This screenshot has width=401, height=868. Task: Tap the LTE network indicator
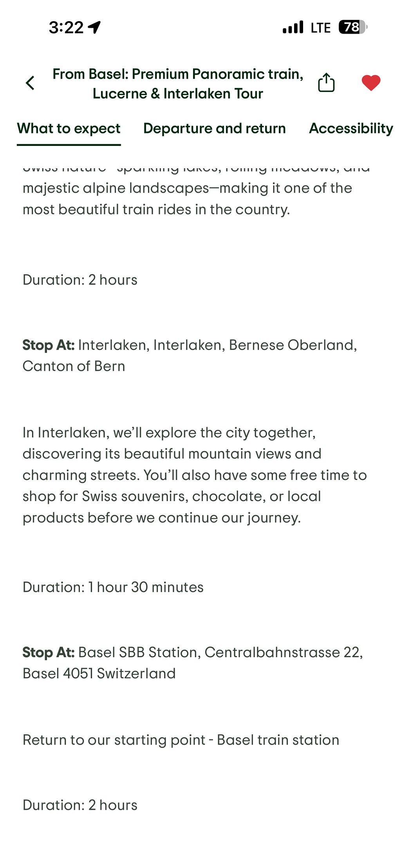click(x=321, y=27)
